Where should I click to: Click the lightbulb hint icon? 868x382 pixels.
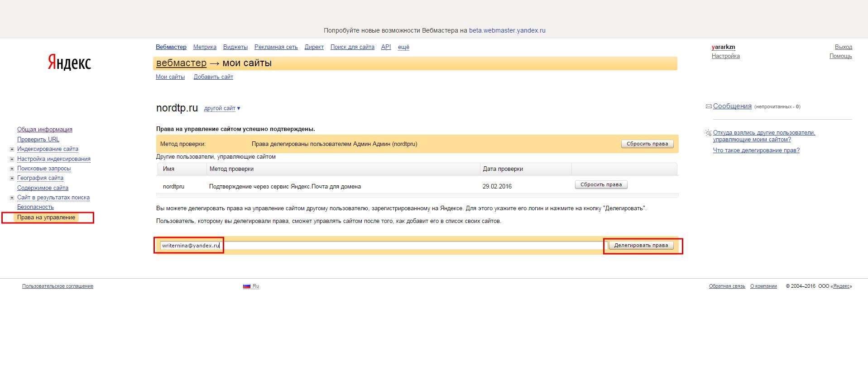tap(708, 133)
